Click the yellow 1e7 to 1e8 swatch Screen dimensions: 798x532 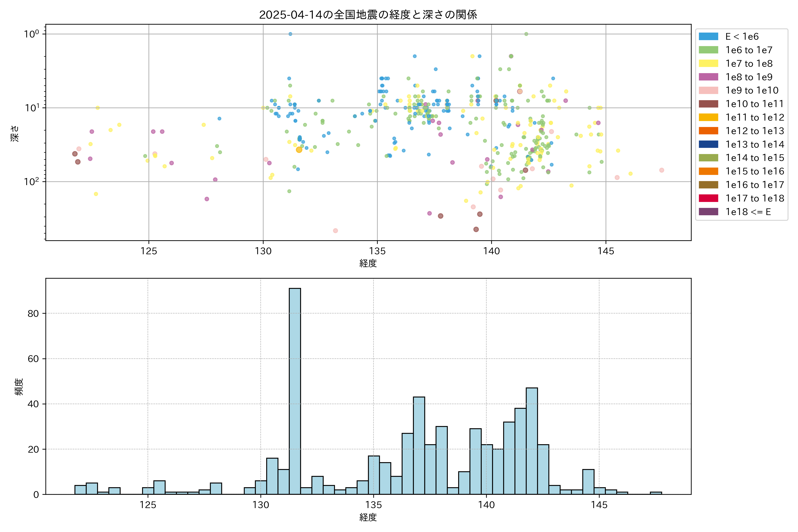[x=708, y=63]
